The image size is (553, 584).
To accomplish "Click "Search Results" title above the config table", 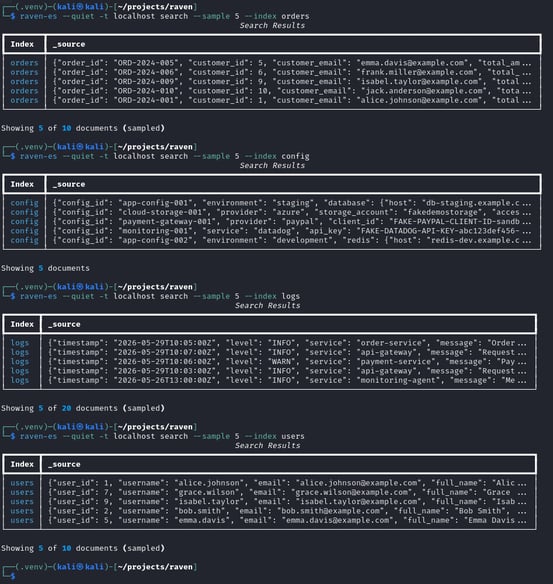I will click(x=272, y=165).
